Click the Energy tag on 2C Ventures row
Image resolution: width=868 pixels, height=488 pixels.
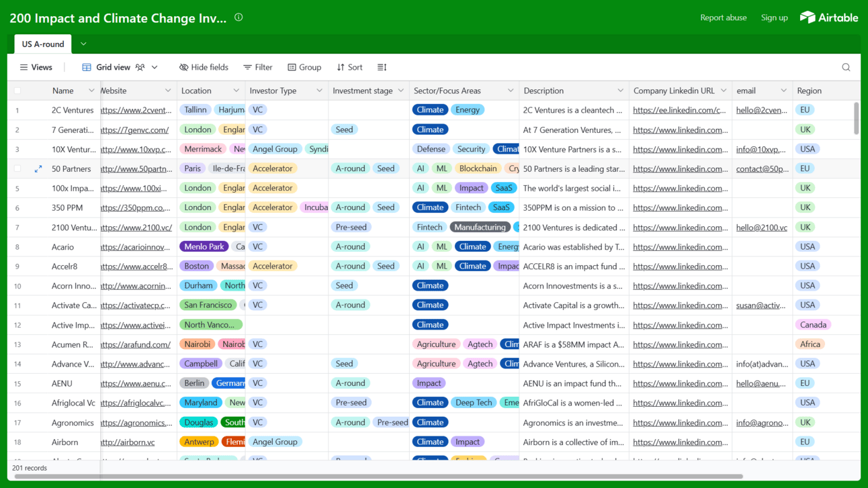pos(467,109)
